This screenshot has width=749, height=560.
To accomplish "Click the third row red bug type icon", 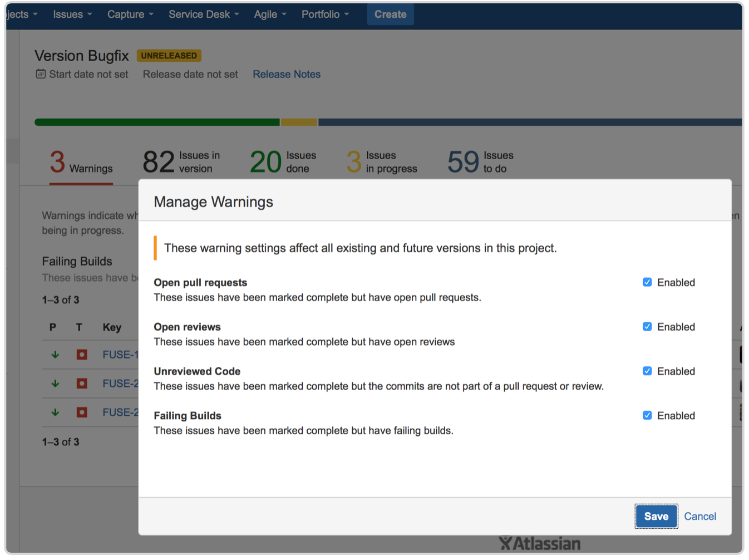I will (x=82, y=412).
